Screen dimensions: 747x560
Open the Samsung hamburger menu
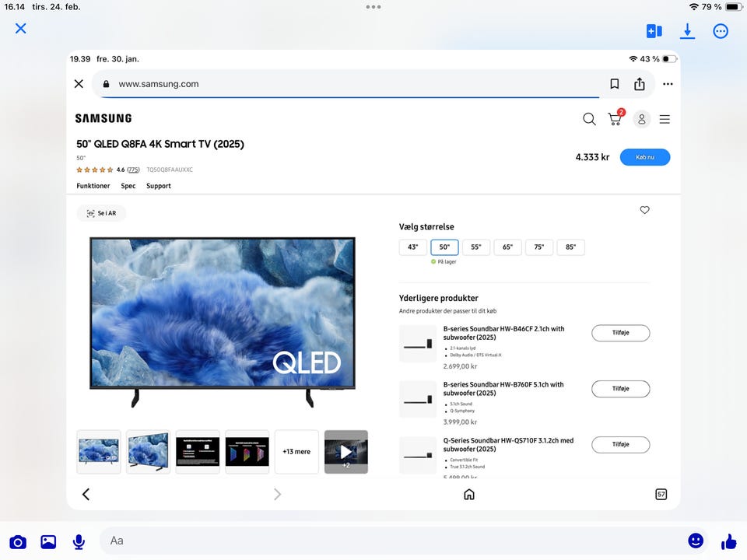pos(665,119)
